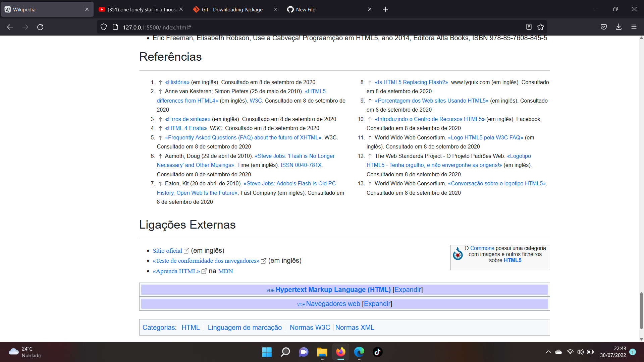Viewport: 644px width, 362px height.
Task: Open the Normas W3C category
Action: [310, 327]
